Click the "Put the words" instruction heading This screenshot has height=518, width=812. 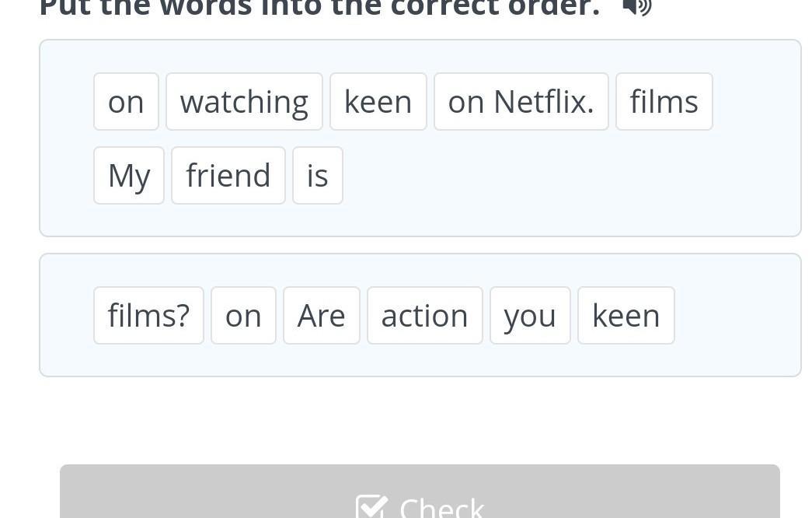(x=319, y=8)
